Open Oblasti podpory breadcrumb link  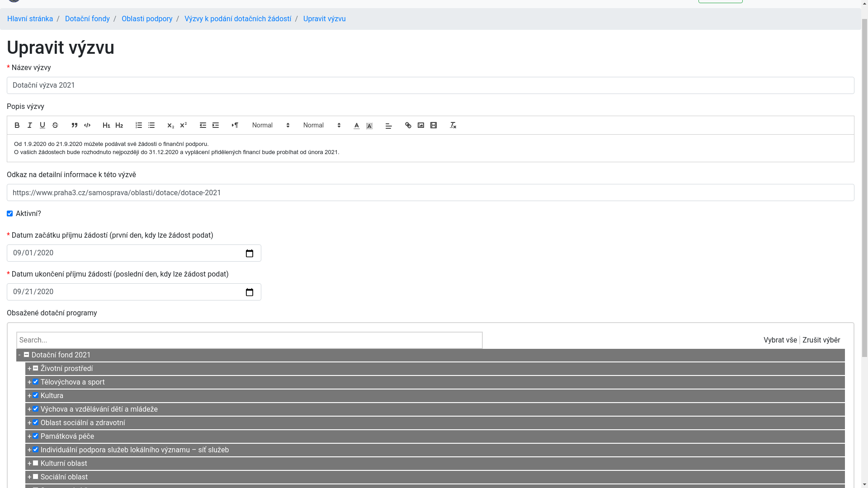tap(147, 19)
